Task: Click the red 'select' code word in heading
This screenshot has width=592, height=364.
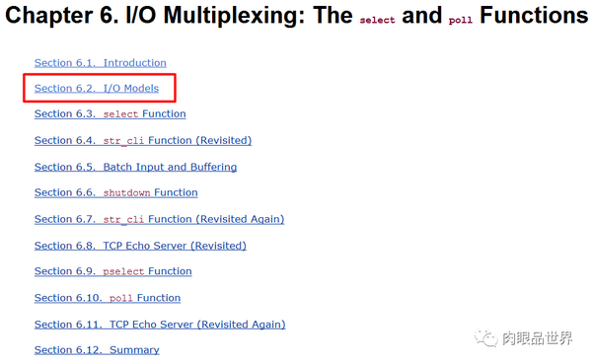Action: coord(377,20)
